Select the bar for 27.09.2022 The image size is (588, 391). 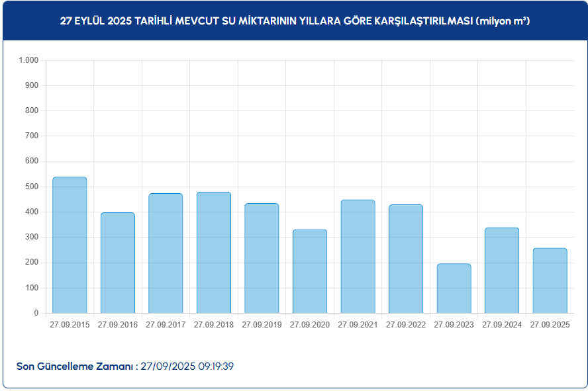pyautogui.click(x=406, y=259)
